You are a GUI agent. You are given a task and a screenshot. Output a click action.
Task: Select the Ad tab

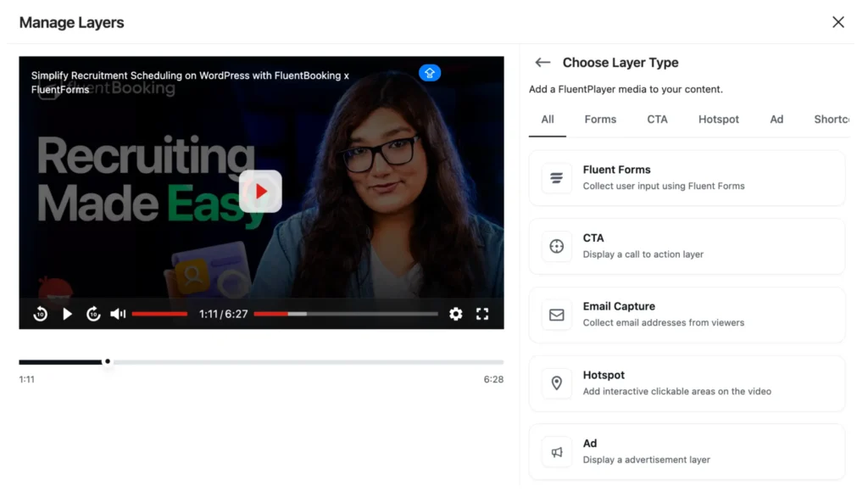coord(776,120)
